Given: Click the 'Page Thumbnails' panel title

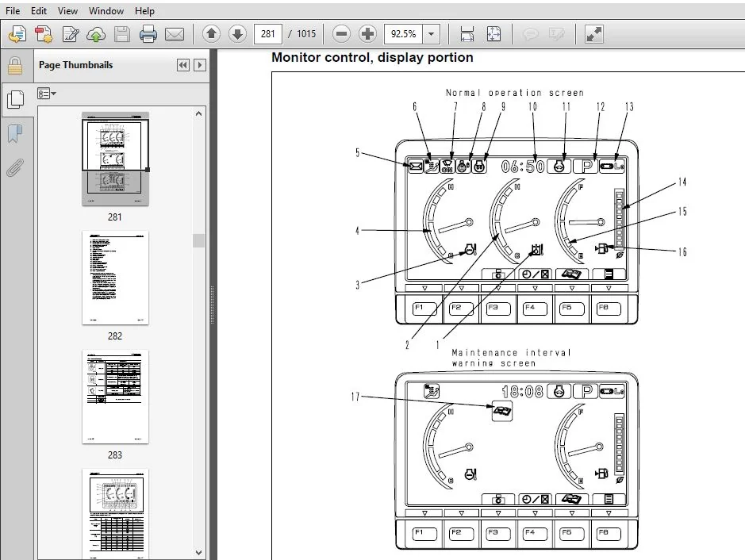Looking at the screenshot, I should (x=76, y=65).
